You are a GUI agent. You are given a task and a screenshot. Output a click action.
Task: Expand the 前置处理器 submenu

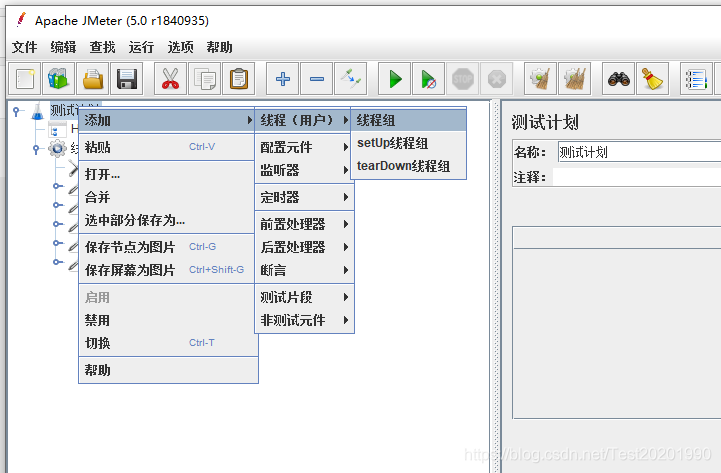(303, 224)
